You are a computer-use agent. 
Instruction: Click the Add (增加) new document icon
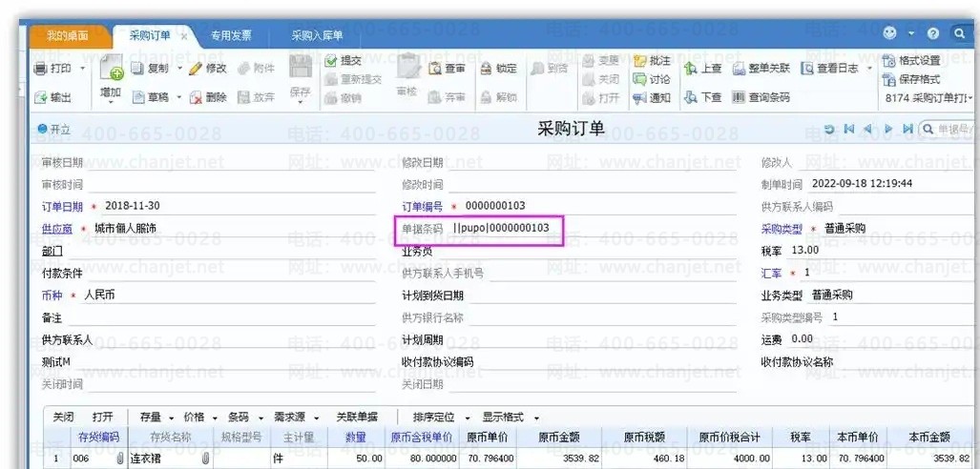click(x=111, y=69)
